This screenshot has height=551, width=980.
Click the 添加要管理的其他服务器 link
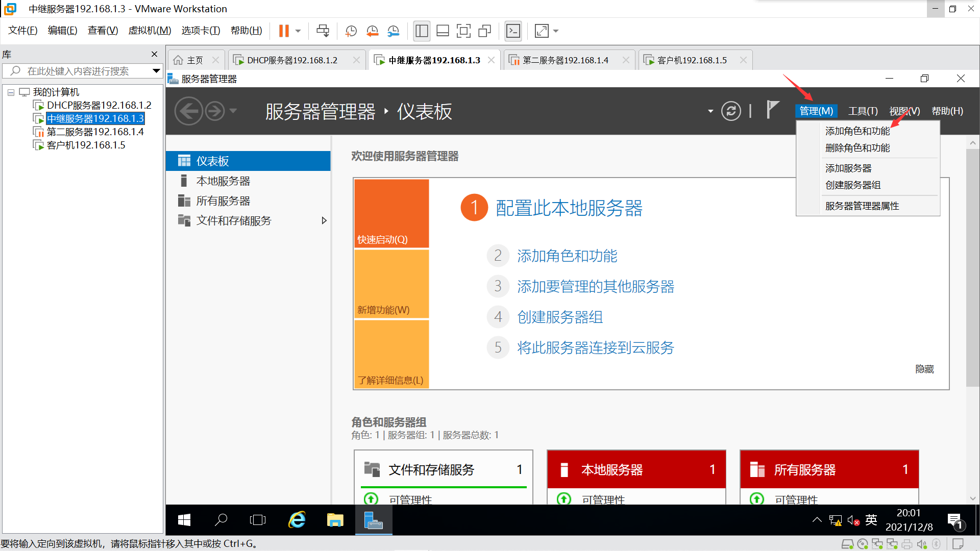tap(595, 286)
